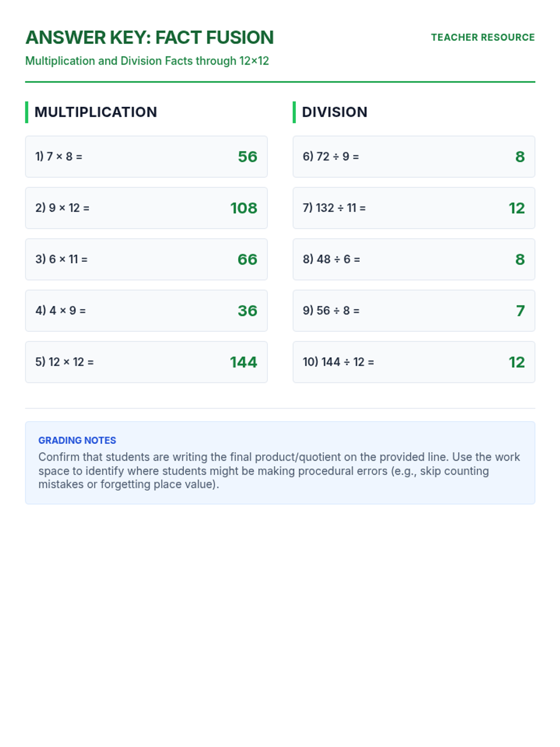
Task: Click the grading notes paragraph text
Action: click(279, 471)
